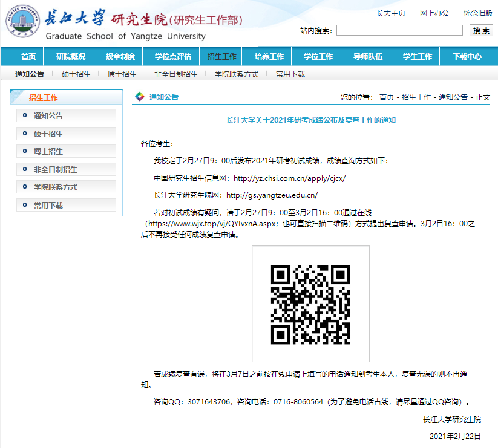This screenshot has height=448, width=498.
Task: Select 博士招生 in the left sidebar
Action: click(48, 152)
